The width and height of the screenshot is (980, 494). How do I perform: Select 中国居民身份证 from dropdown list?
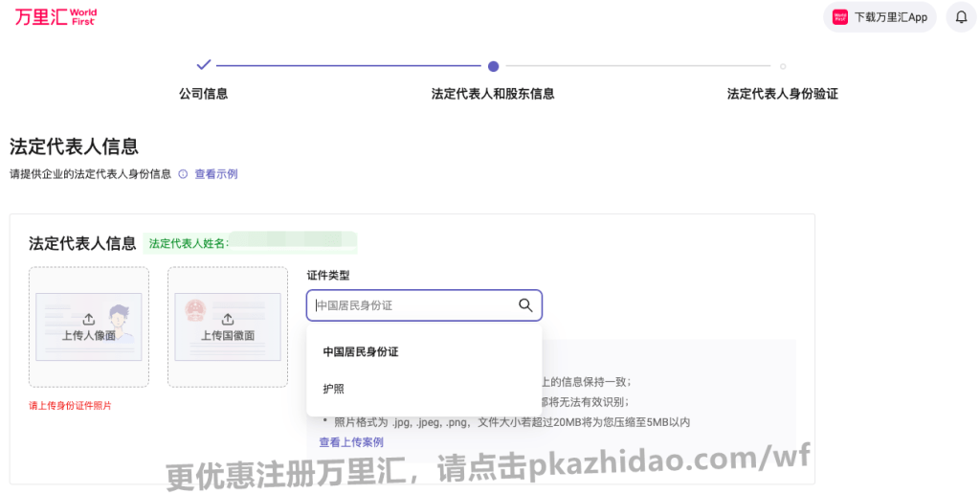[424, 352]
